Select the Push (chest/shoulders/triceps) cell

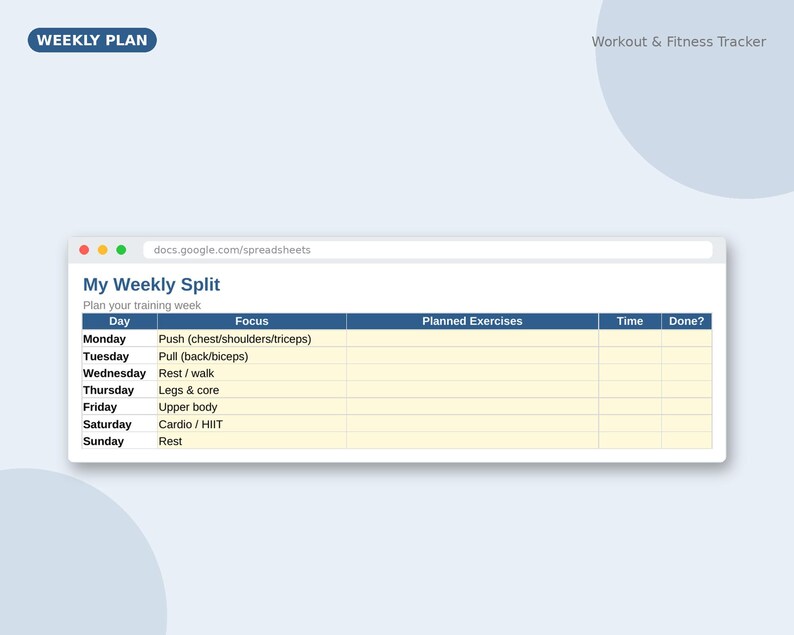click(252, 339)
